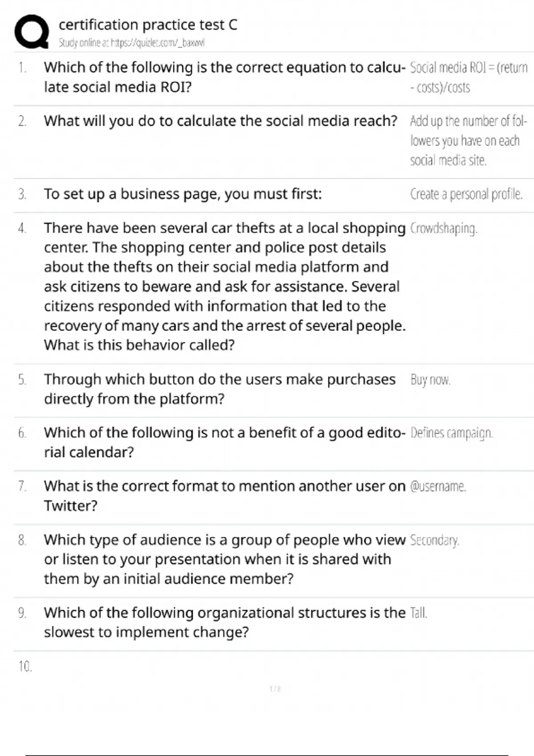Click the question about purchase button
Image resolution: width=534 pixels, height=756 pixels.
pyautogui.click(x=219, y=389)
